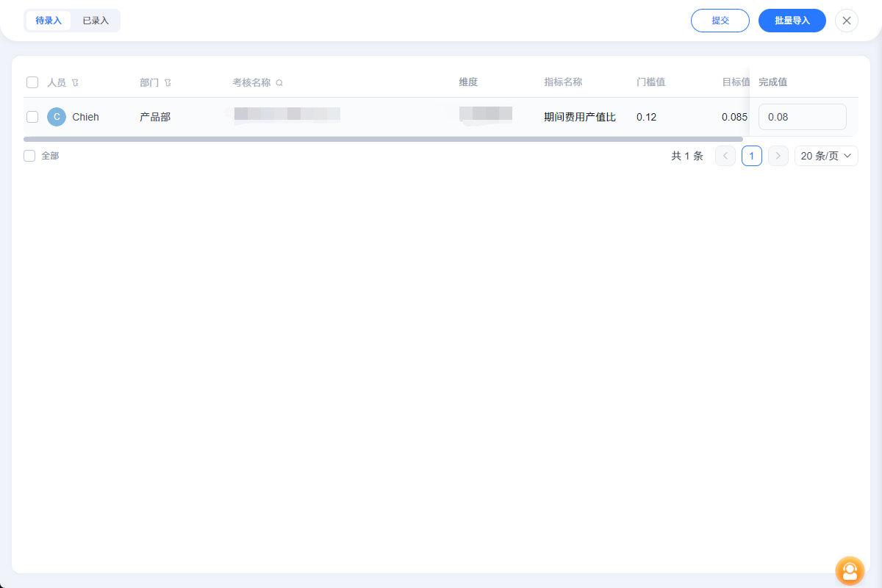Select page 1 in the pagination
This screenshot has height=588, width=882.
(751, 156)
